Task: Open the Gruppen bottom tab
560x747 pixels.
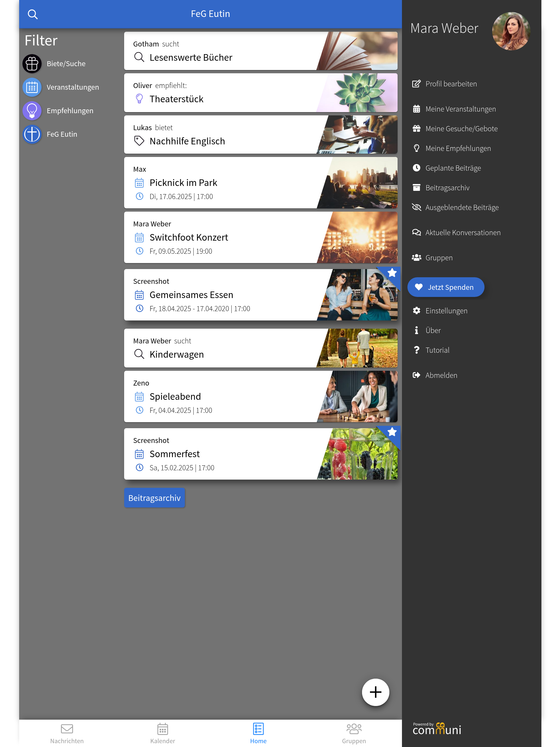Action: tap(354, 734)
